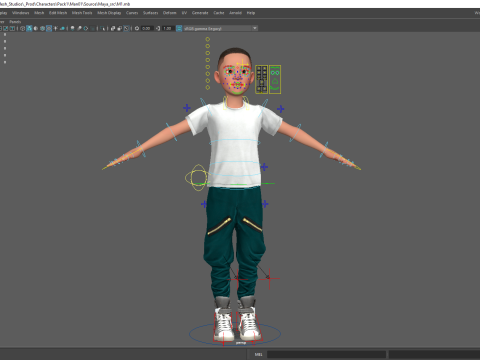480x360 pixels.
Task: Open the Mesh menu
Action: pos(39,13)
